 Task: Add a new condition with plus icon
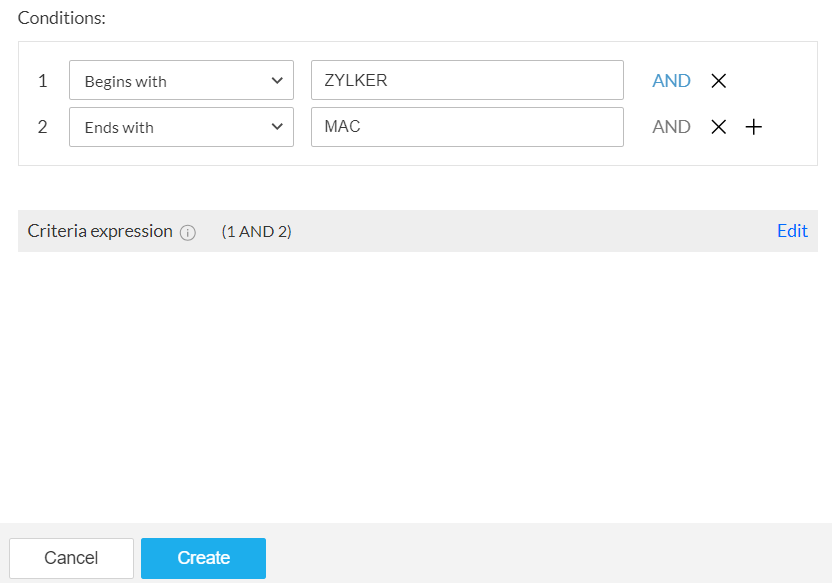click(753, 127)
